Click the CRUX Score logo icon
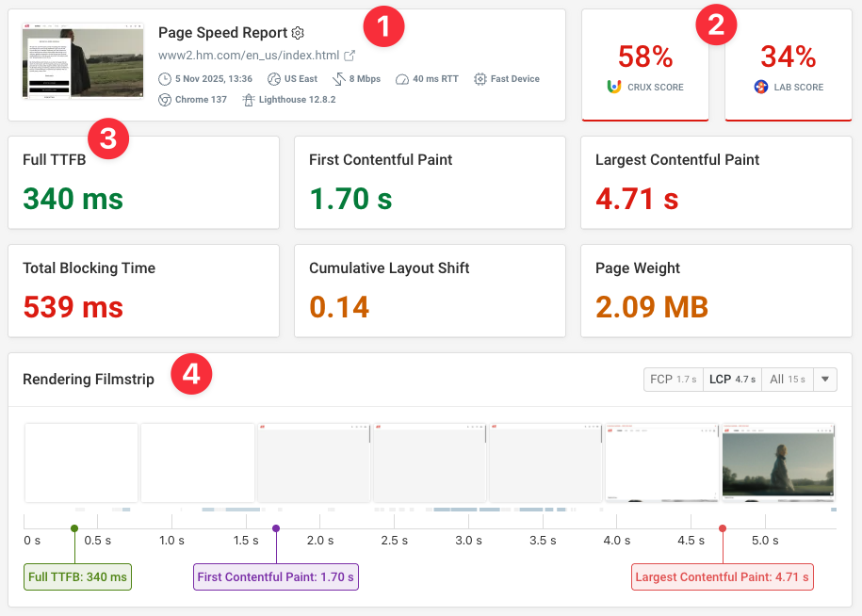 [x=613, y=87]
